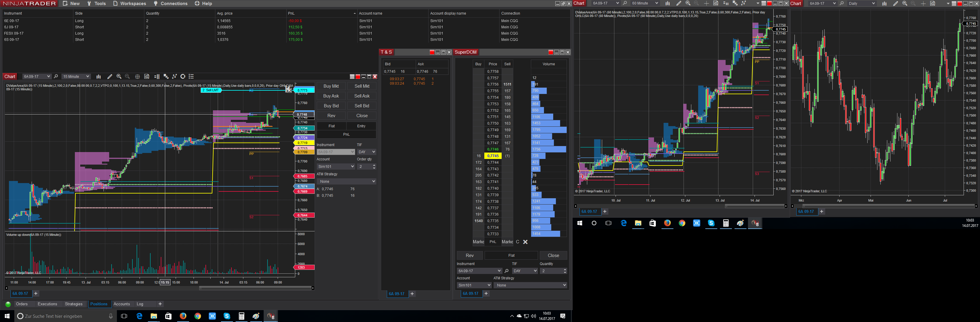This screenshot has height=322, width=980.
Task: Open drawing tools pencil in 60 Minute chart
Action: coord(678,3)
